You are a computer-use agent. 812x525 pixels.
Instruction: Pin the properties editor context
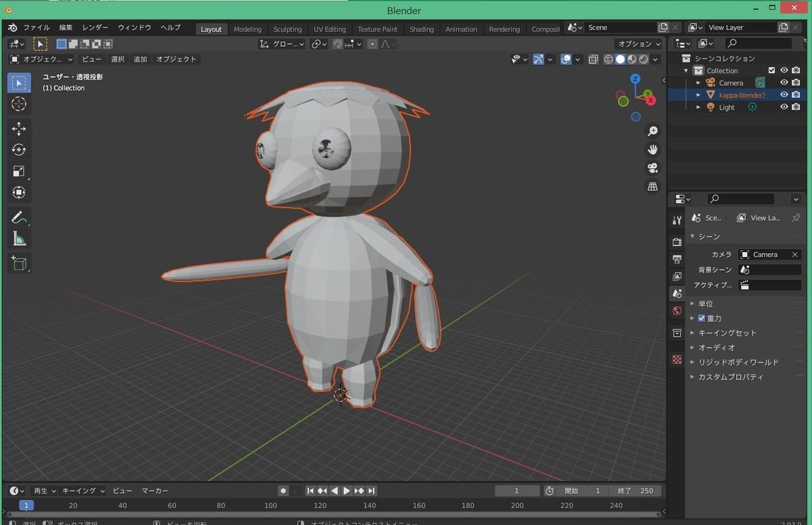[x=796, y=218]
